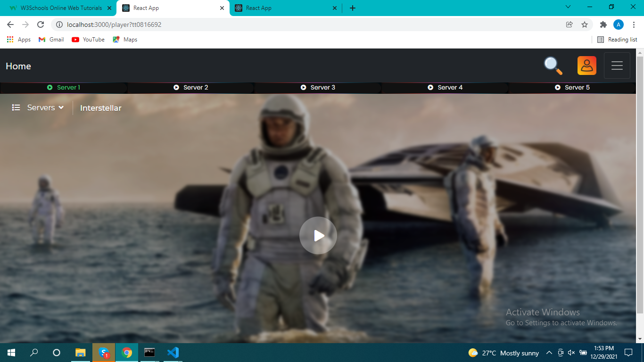The width and height of the screenshot is (644, 362).
Task: Go to Home link
Action: [x=18, y=66]
